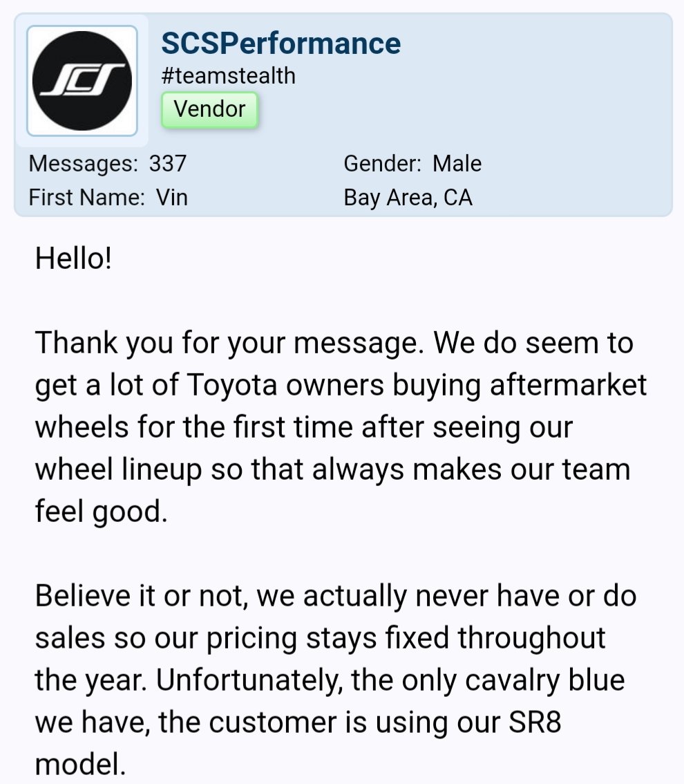The height and width of the screenshot is (784, 684).
Task: Click the green Vendor badge
Action: tap(209, 109)
